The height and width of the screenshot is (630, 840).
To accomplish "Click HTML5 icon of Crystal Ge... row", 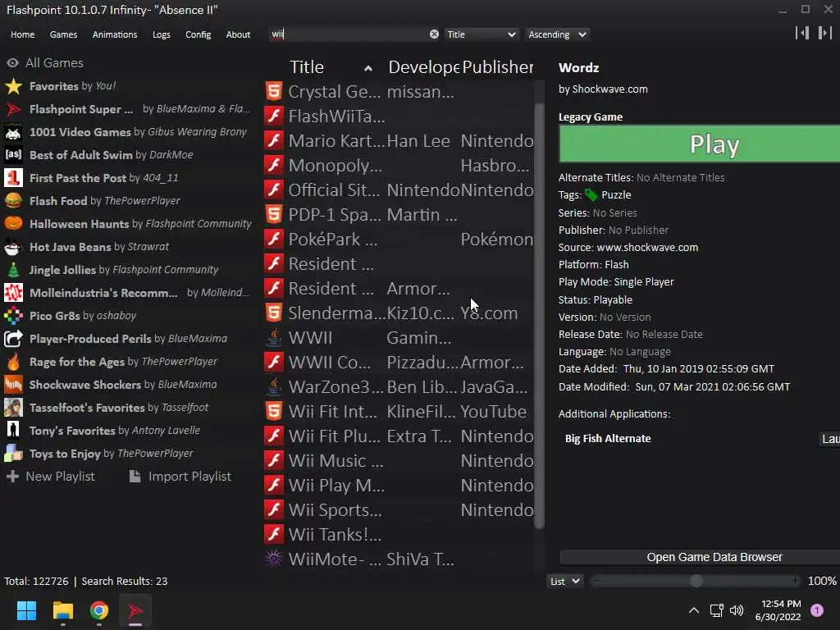I will [x=274, y=92].
